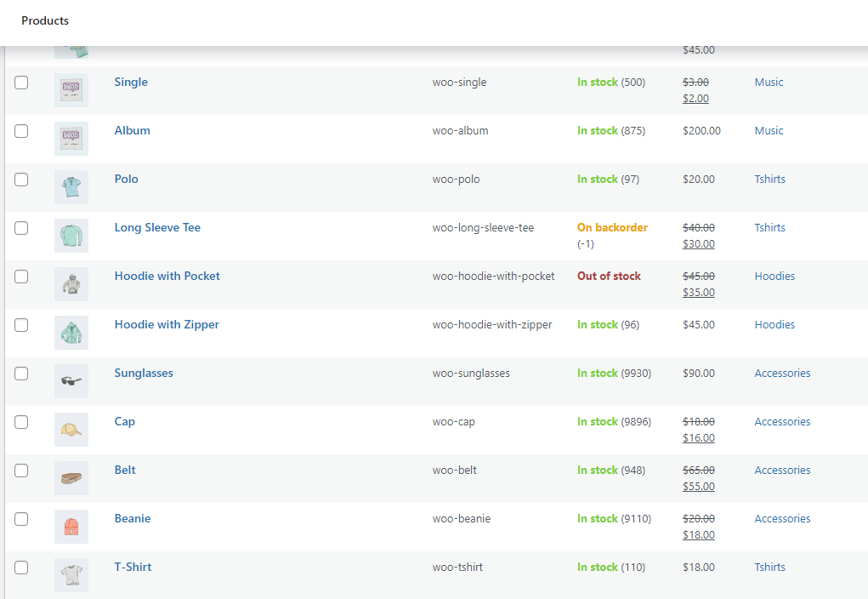Screen dimensions: 868x599
Task: Tick the Hoodie with Pocket checkbox
Action: click(x=21, y=277)
